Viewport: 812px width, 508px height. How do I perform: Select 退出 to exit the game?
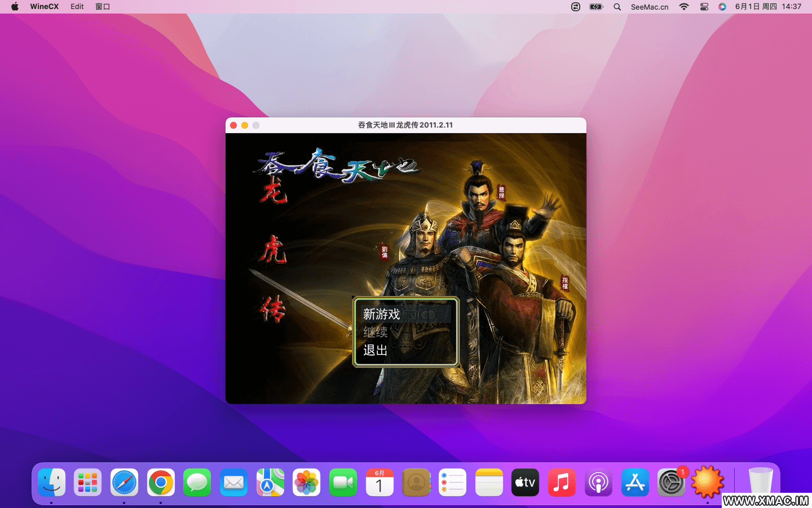376,351
